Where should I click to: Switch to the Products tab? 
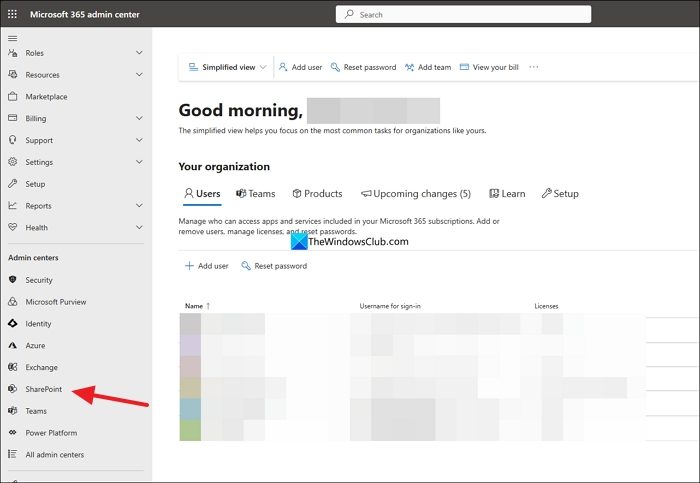click(317, 194)
